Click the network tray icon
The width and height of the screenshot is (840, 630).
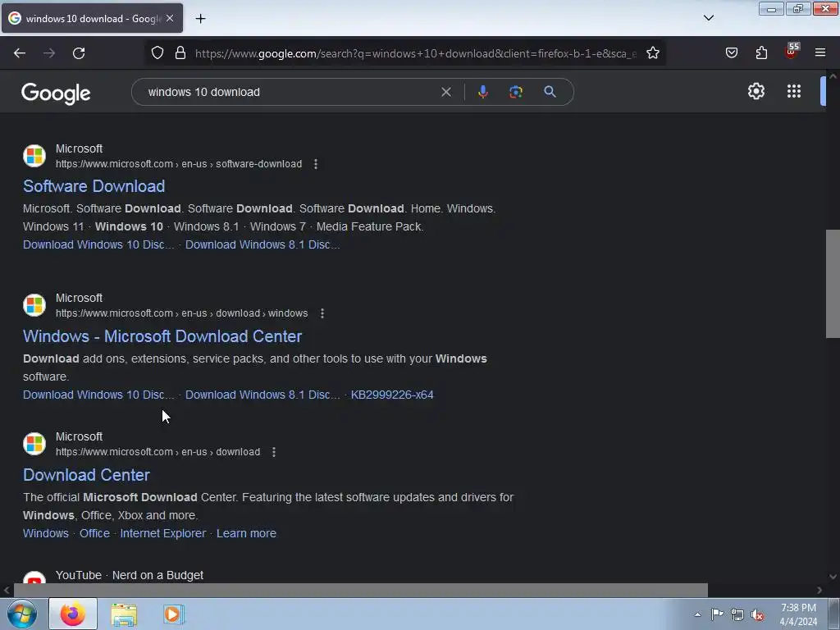coord(737,614)
